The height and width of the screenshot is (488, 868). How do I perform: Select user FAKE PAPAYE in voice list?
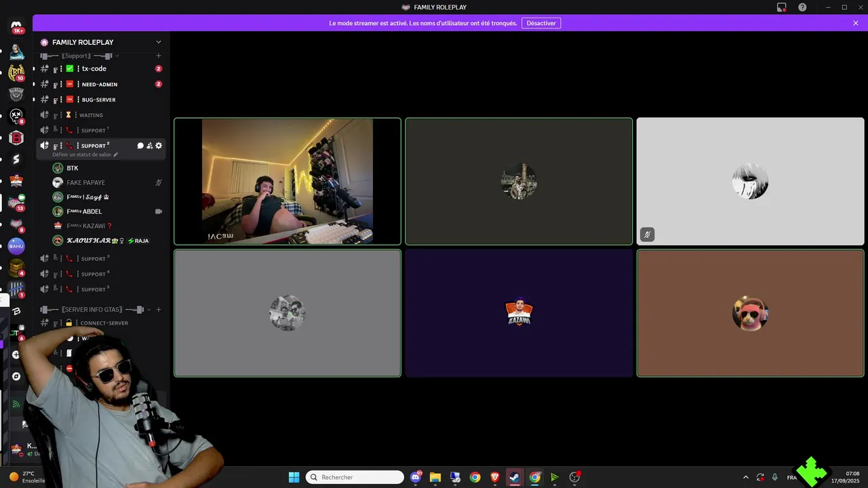(107, 182)
